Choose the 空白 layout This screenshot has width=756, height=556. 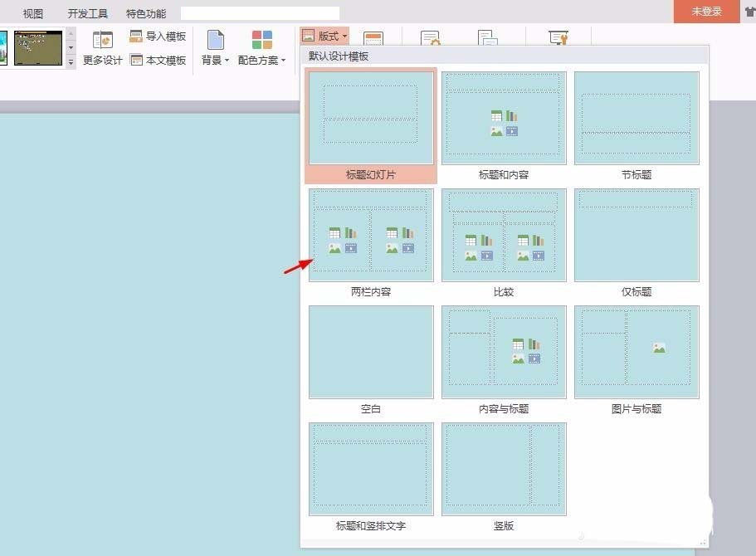pyautogui.click(x=371, y=359)
